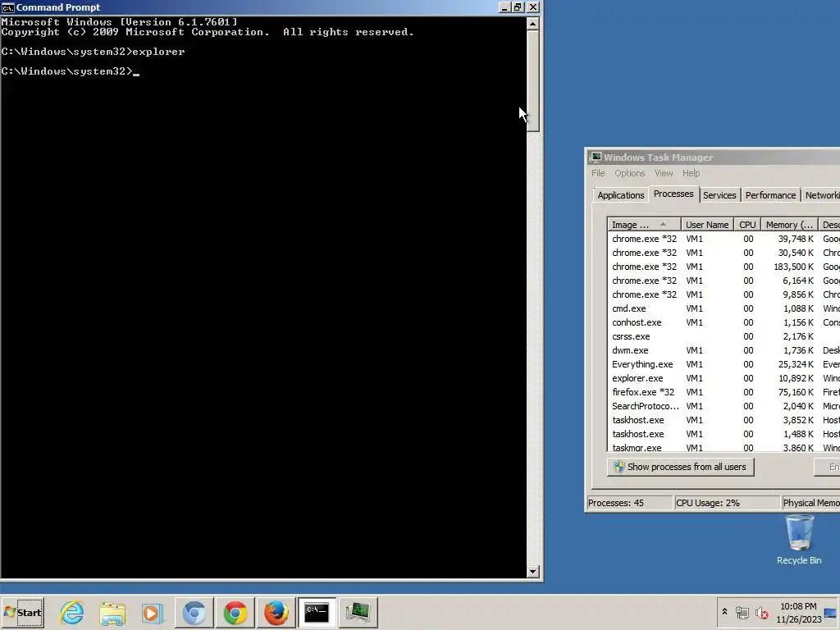Screen dimensions: 840x630
Task: Click the Command Prompt scrollbar thumb
Action: [532, 81]
